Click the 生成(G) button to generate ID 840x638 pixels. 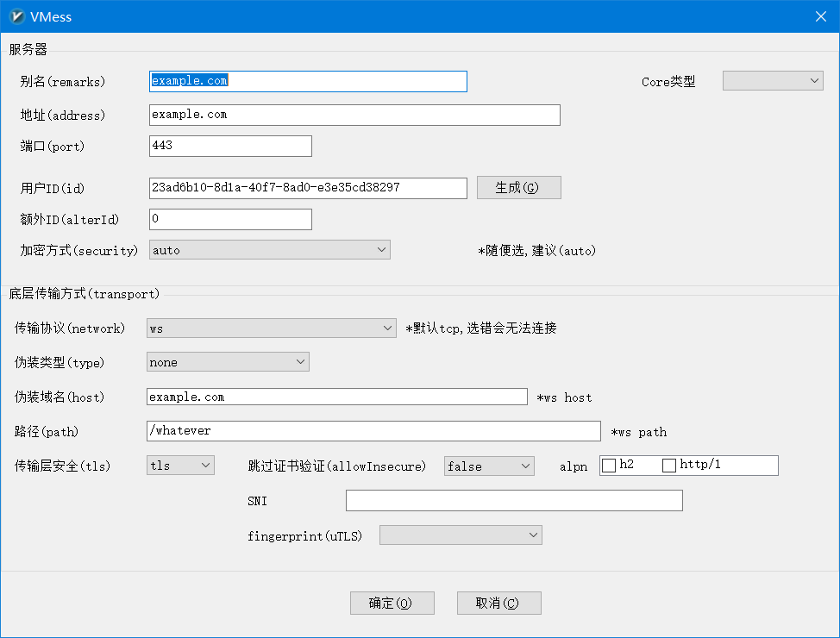518,187
